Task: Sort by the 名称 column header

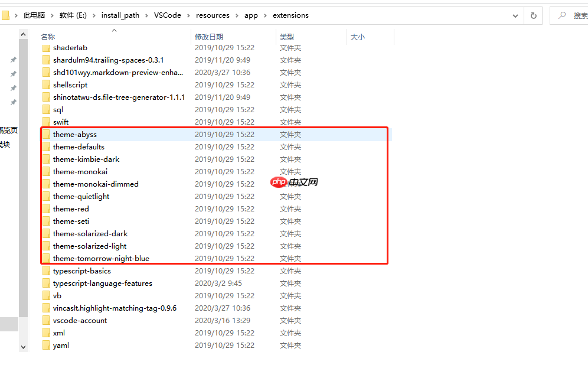Action: 48,37
